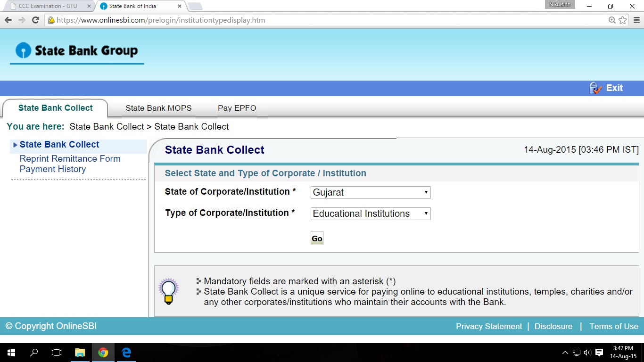Open Payment History link
The image size is (644, 362).
[x=53, y=169]
